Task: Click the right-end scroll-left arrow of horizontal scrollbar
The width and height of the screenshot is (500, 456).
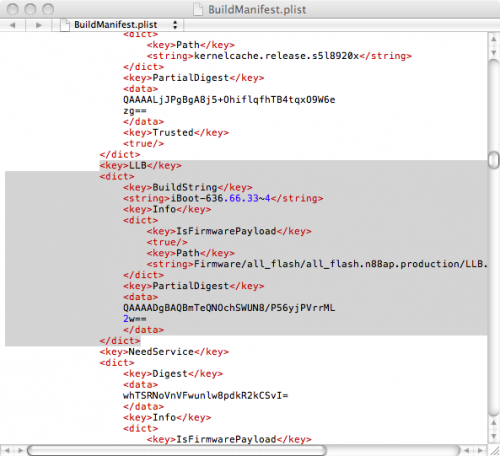Action: [467, 450]
